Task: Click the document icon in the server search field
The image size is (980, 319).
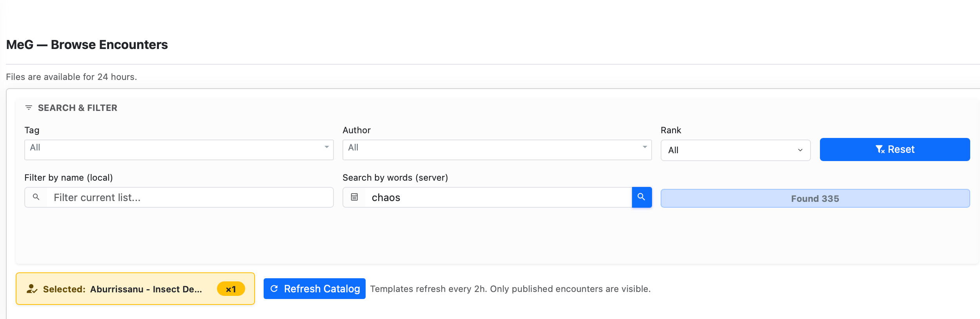Action: [x=354, y=197]
